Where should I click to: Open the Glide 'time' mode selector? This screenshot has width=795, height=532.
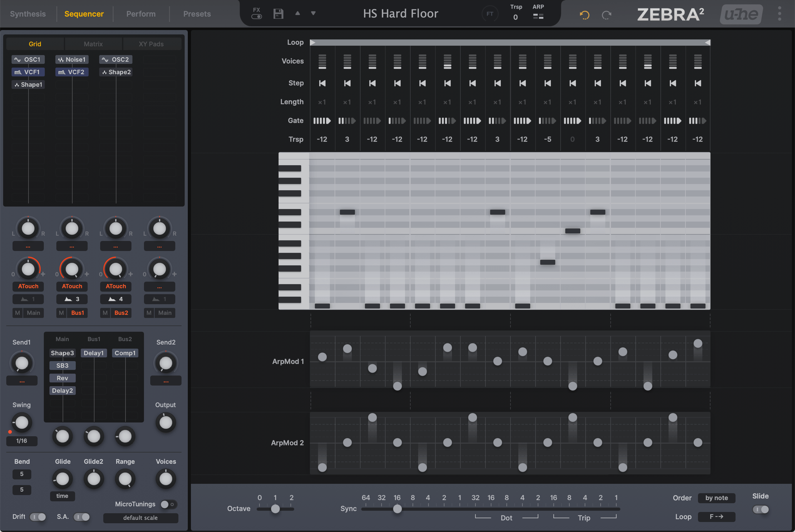[x=62, y=496]
